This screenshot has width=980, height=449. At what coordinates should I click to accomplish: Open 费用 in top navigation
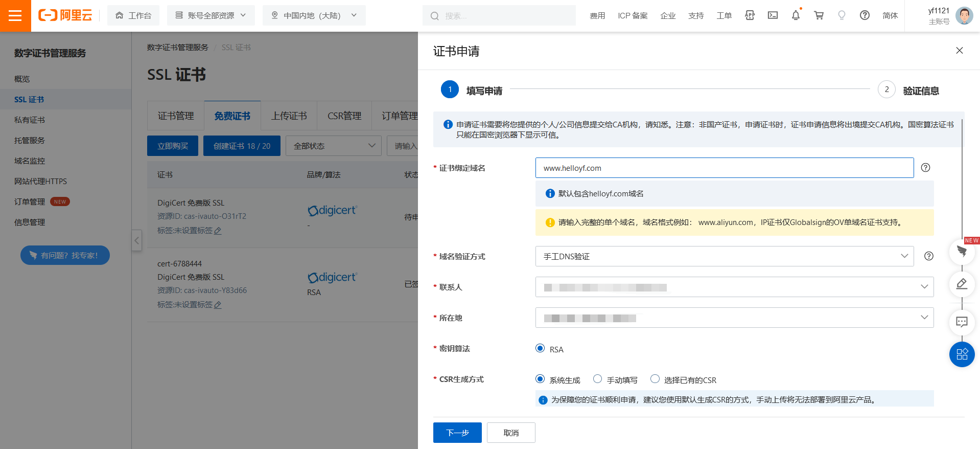coord(597,16)
